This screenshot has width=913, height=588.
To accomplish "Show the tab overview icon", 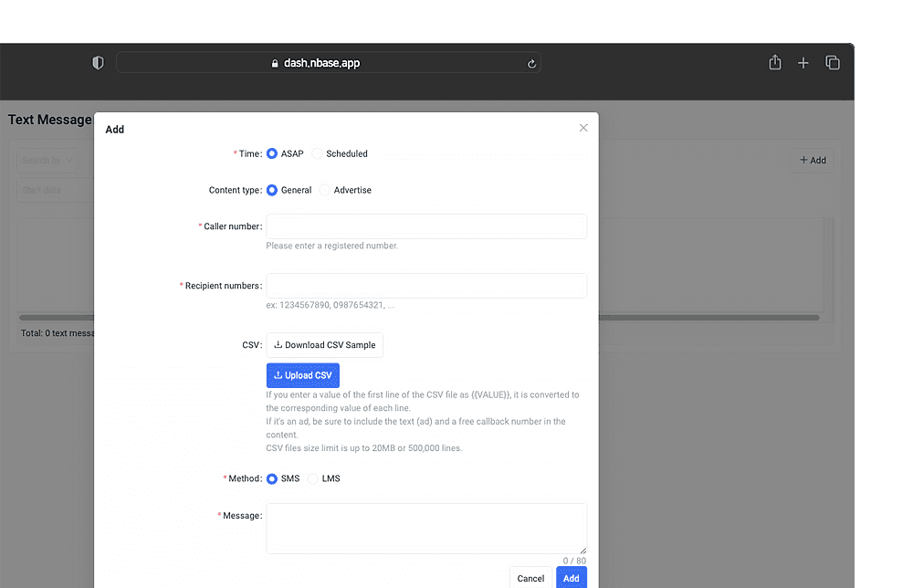I will coord(832,62).
